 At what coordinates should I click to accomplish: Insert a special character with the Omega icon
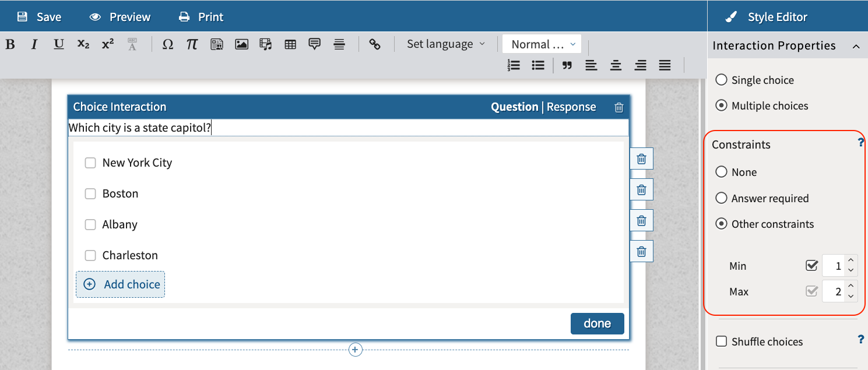(x=168, y=44)
